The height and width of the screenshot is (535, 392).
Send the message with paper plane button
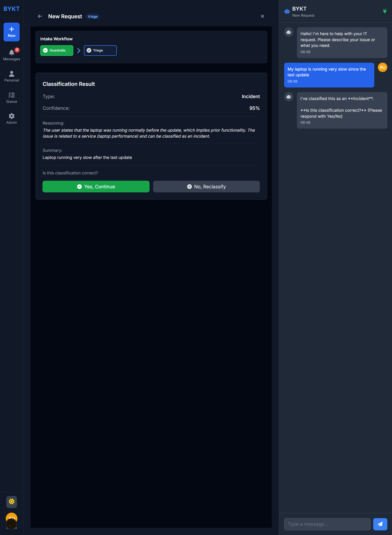point(380,524)
